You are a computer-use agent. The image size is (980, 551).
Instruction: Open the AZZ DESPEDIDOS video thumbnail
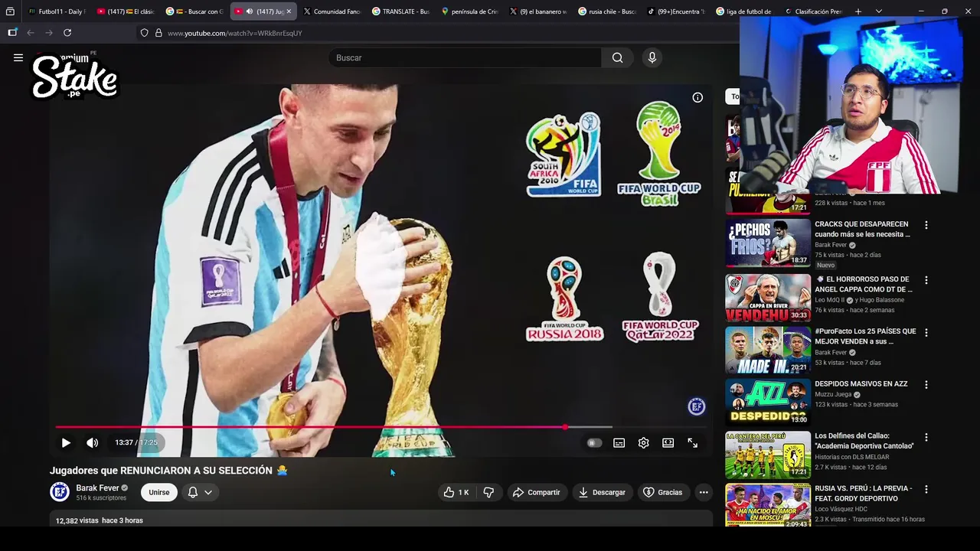pos(768,402)
